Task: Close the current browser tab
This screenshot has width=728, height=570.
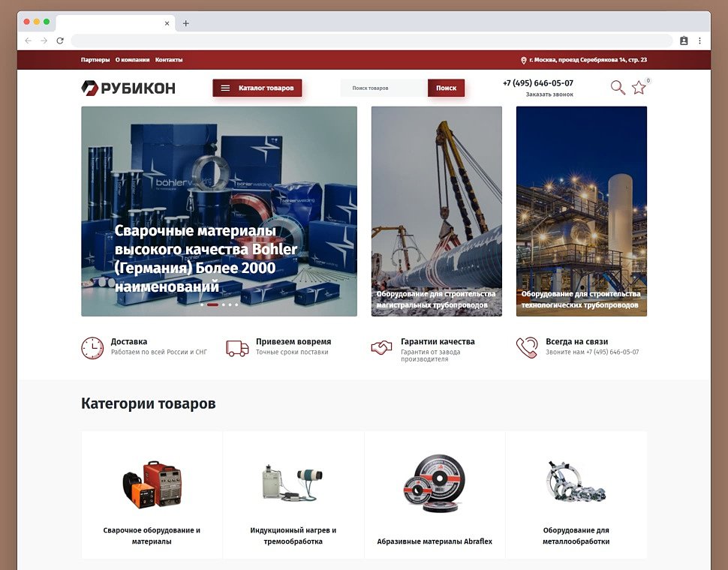Action: pos(167,23)
